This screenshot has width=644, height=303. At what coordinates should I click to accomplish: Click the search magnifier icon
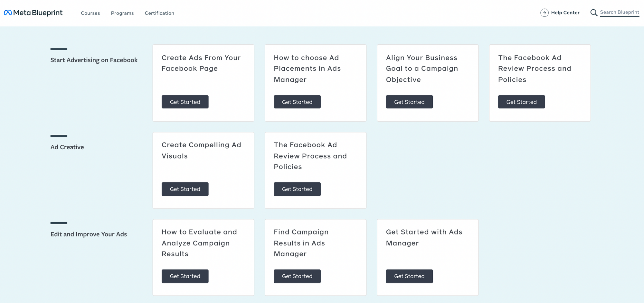pyautogui.click(x=594, y=13)
